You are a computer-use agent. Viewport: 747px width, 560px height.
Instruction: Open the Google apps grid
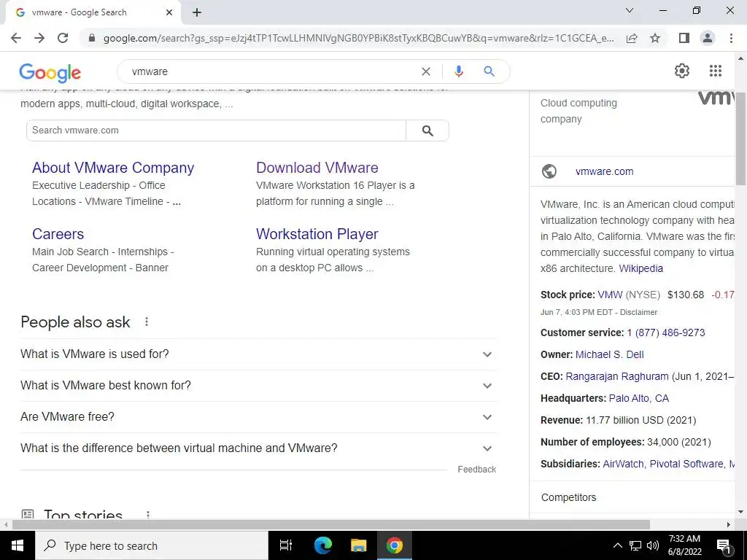tap(716, 71)
